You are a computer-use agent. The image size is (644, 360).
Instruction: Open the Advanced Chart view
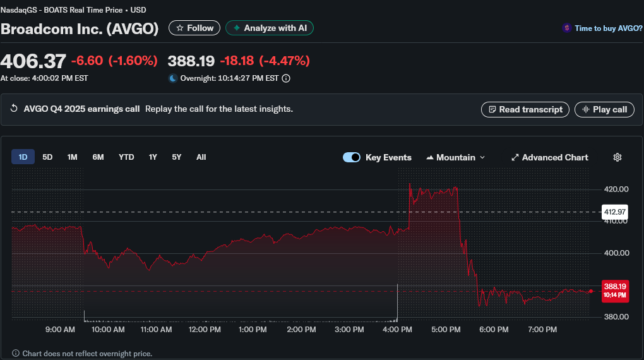(x=549, y=157)
